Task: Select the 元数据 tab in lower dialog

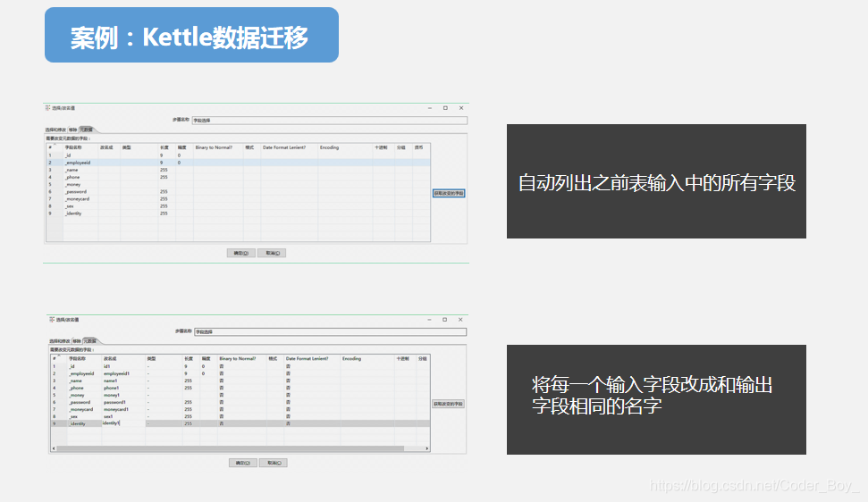Action: (90, 341)
